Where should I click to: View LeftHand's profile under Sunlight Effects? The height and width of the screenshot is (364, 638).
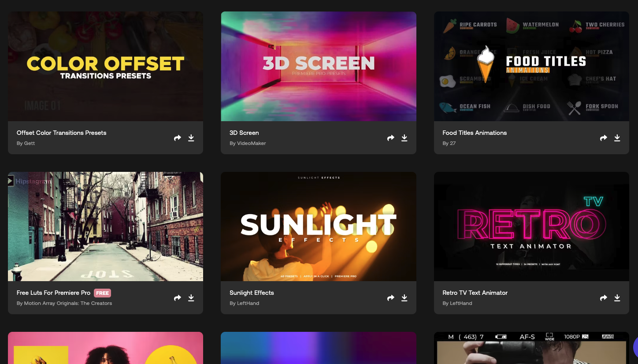tap(248, 303)
